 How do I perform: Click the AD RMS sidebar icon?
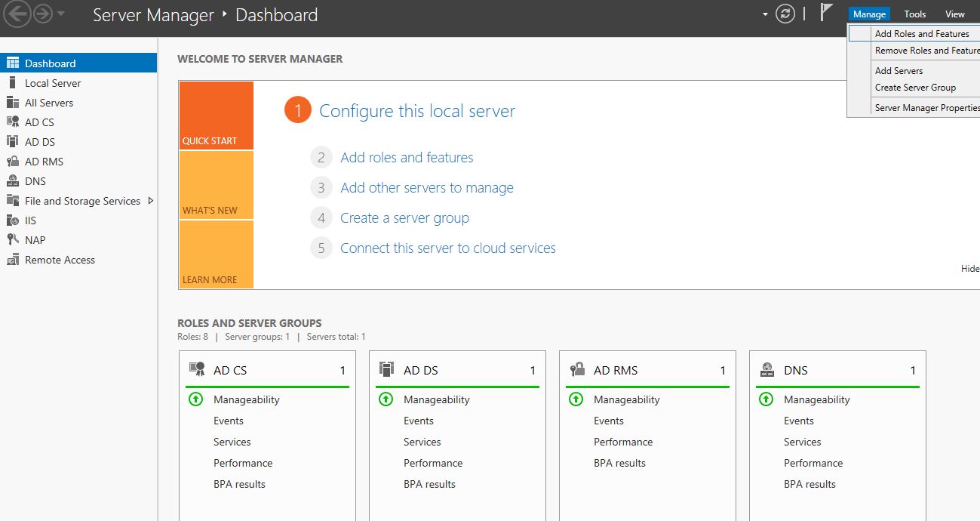coord(13,162)
